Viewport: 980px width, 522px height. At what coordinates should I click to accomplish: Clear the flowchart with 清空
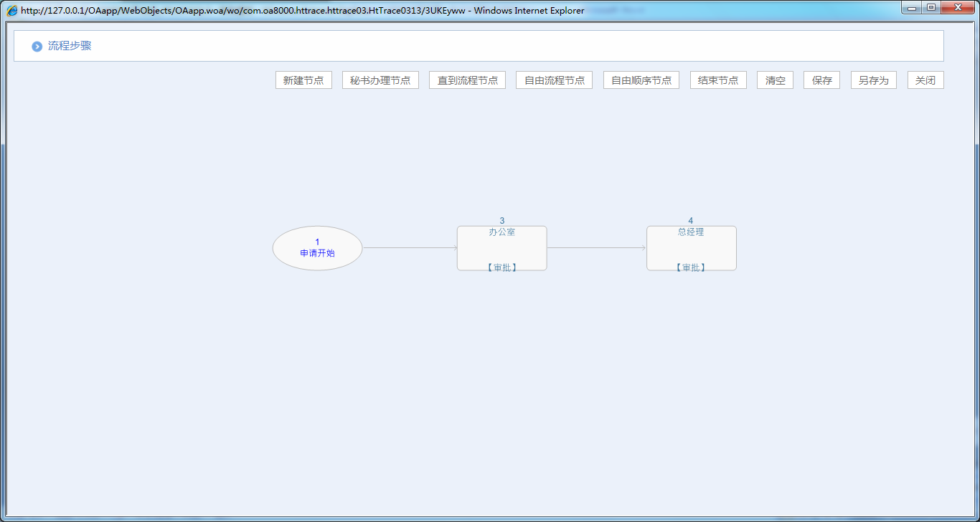pyautogui.click(x=775, y=80)
